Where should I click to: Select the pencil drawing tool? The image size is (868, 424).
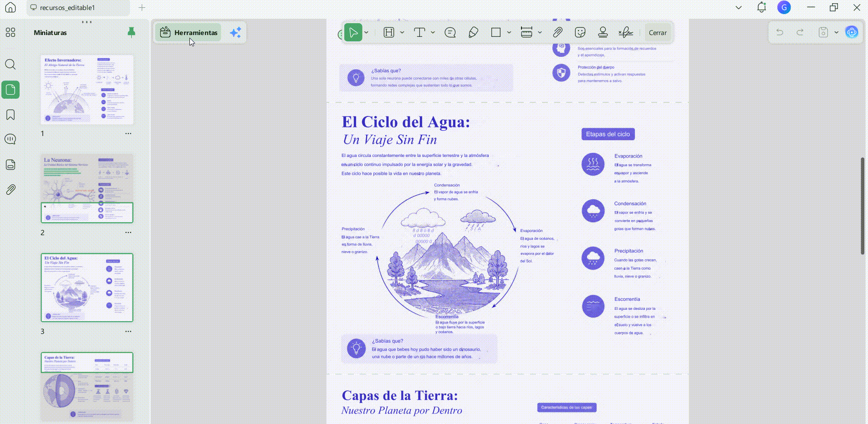[x=473, y=32]
